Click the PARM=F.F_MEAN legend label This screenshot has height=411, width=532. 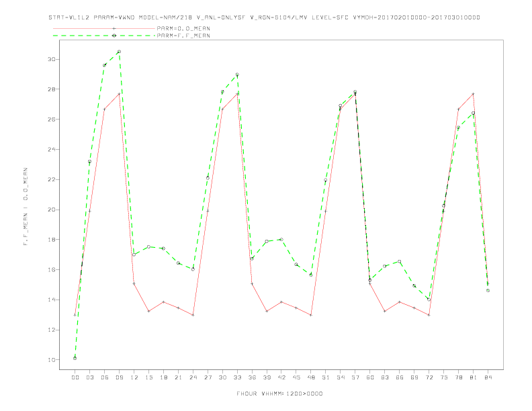click(183, 36)
